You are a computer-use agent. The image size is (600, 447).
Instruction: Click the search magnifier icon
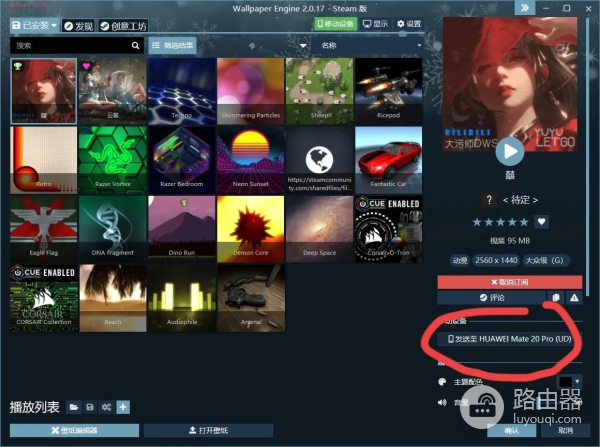point(136,45)
